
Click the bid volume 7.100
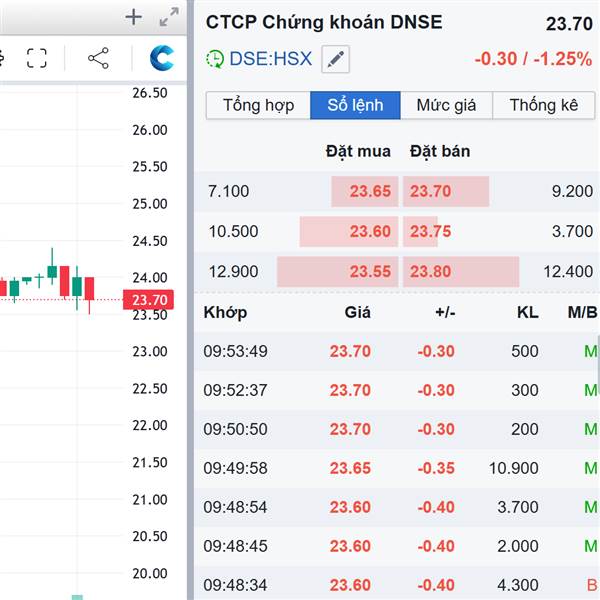[228, 191]
